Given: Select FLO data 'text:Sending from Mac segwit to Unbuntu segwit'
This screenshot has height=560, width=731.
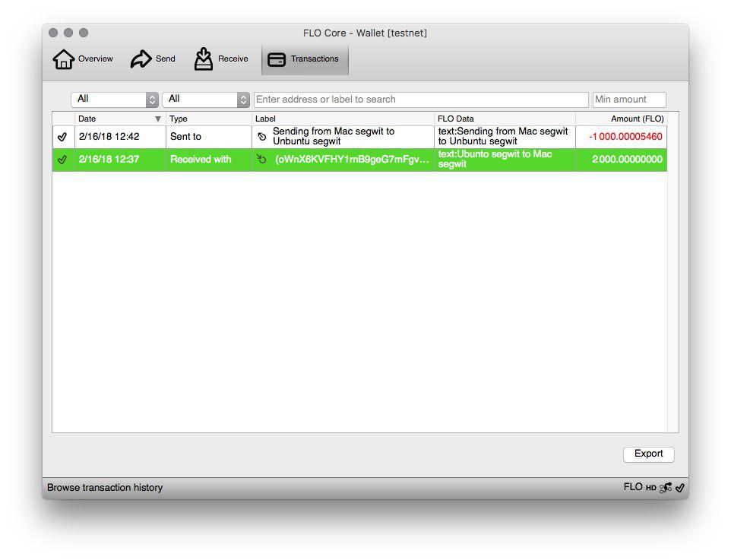Looking at the screenshot, I should pos(503,136).
